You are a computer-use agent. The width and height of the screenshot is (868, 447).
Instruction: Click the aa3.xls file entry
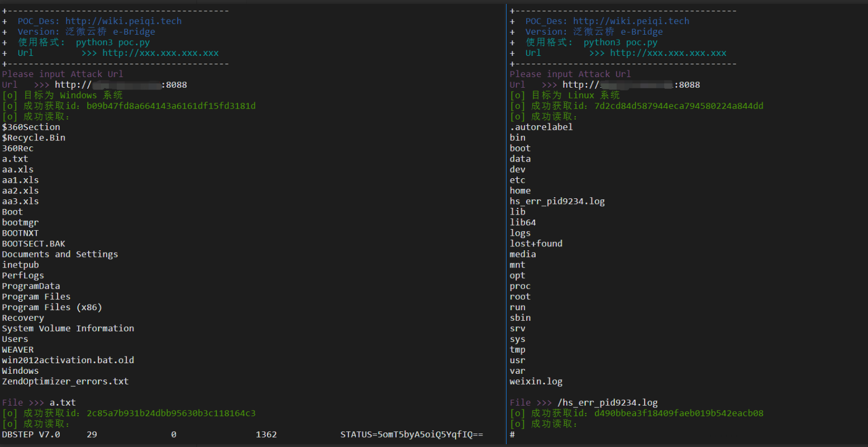coord(20,202)
